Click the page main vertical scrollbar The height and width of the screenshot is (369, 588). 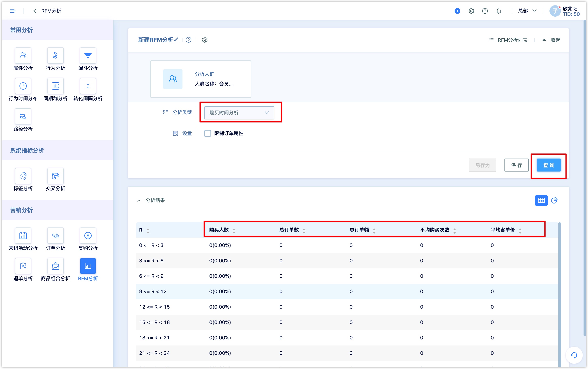[x=585, y=178]
